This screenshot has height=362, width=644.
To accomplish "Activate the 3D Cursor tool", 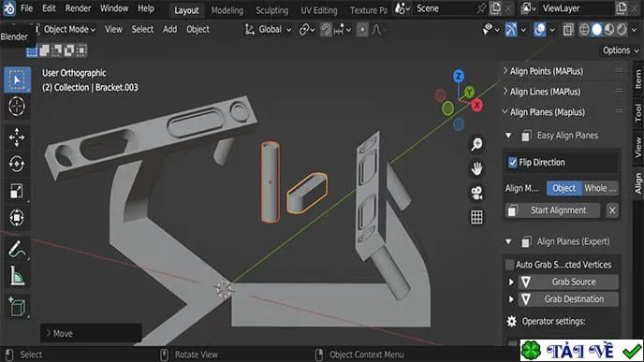I will tap(17, 107).
